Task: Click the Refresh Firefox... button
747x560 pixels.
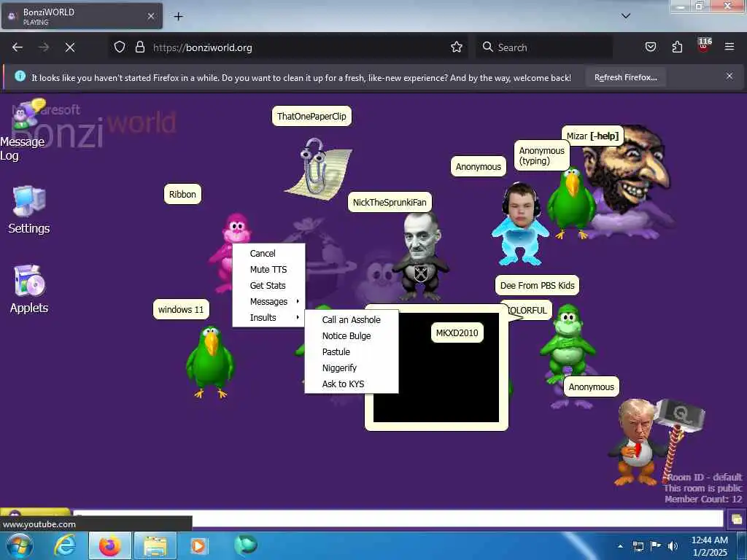Action: (625, 77)
